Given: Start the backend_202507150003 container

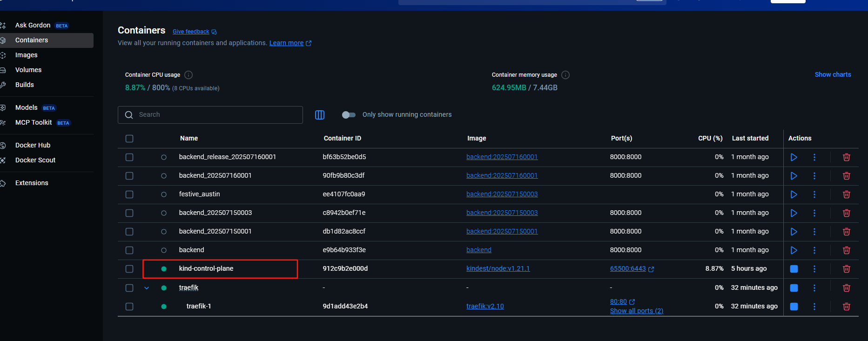Looking at the screenshot, I should [x=794, y=213].
